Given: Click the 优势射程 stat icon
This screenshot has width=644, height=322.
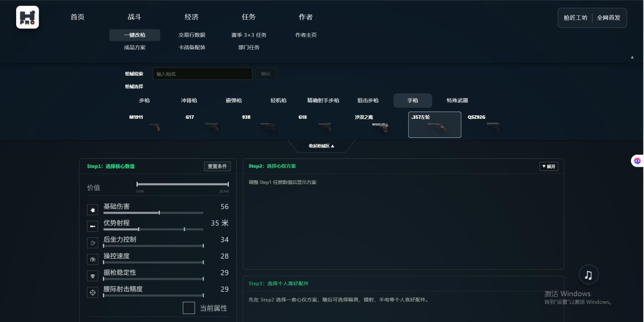Looking at the screenshot, I should pos(93,226).
